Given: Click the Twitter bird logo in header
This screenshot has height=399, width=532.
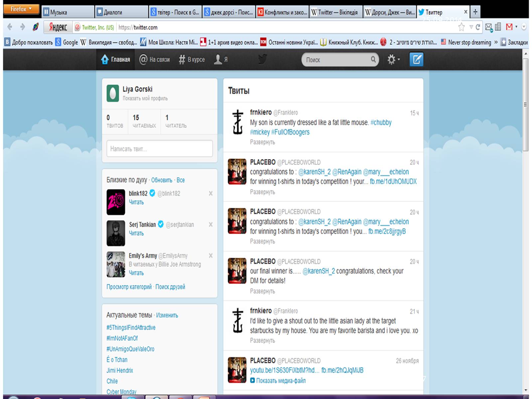Looking at the screenshot, I should pos(262,60).
